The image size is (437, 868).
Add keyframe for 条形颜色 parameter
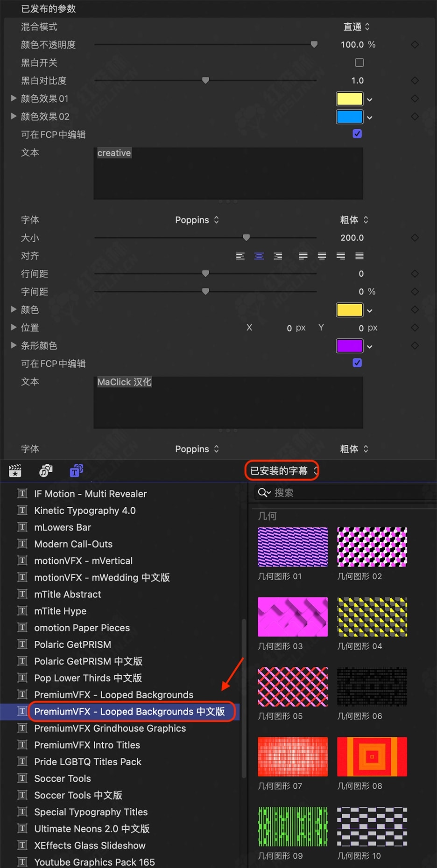[415, 345]
